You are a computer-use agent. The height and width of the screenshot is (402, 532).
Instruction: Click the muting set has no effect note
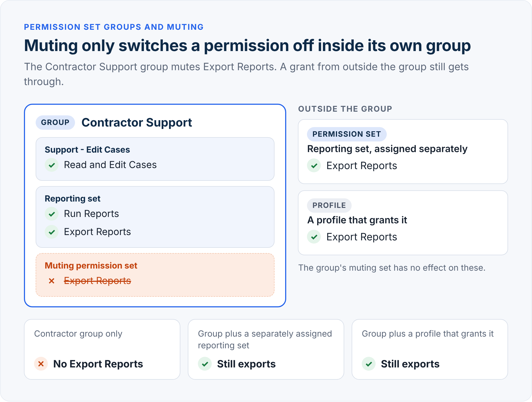click(392, 268)
